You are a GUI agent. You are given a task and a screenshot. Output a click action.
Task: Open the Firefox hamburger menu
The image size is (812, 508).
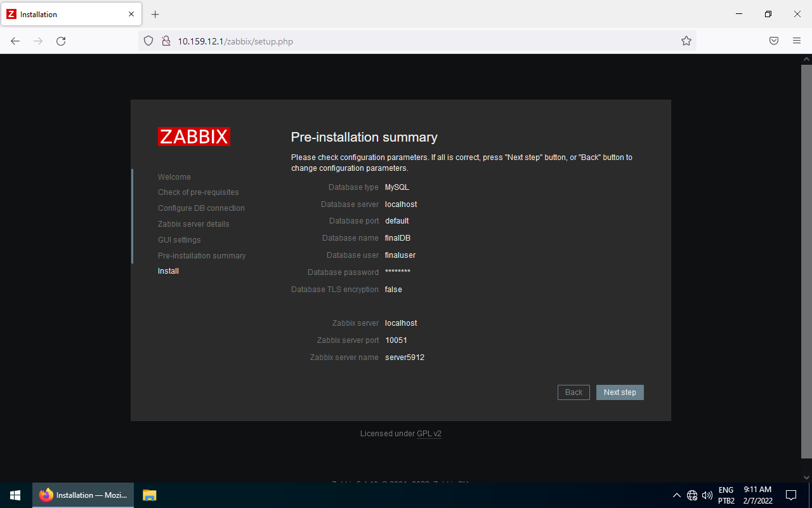pyautogui.click(x=797, y=41)
